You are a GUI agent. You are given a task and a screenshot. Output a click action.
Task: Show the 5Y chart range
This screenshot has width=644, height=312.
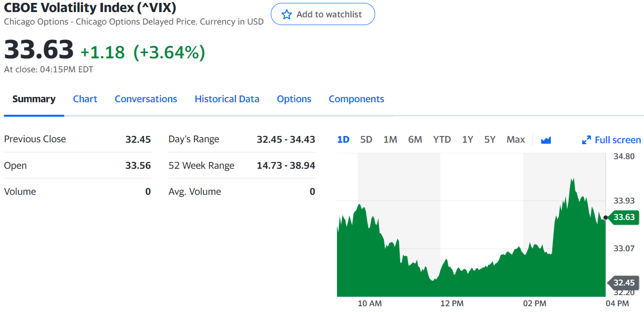pos(490,139)
